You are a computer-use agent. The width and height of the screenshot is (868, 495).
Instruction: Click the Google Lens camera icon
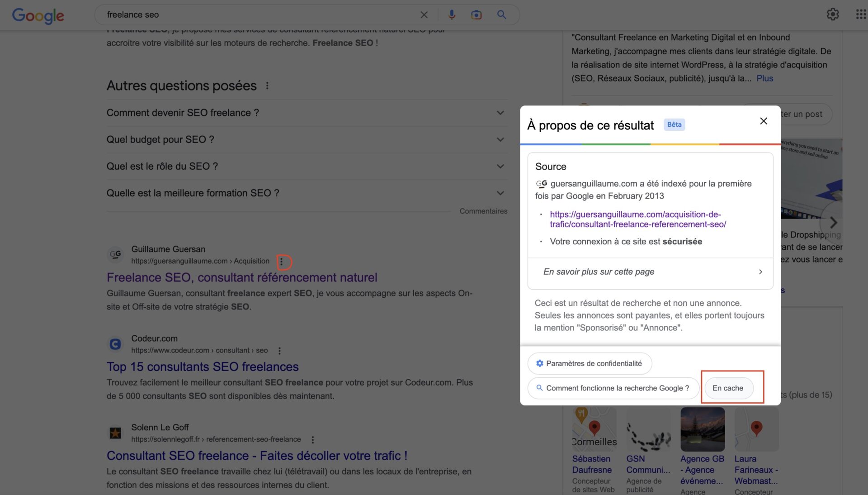pos(476,14)
